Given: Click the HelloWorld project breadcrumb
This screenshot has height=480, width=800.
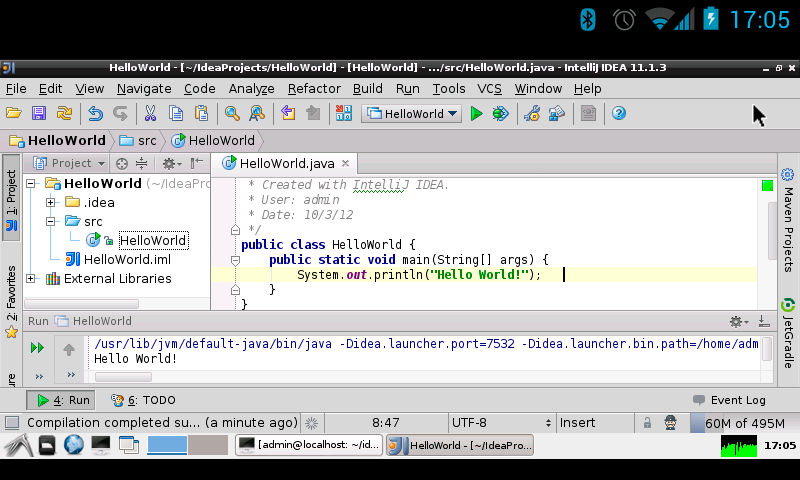Looking at the screenshot, I should [x=58, y=141].
